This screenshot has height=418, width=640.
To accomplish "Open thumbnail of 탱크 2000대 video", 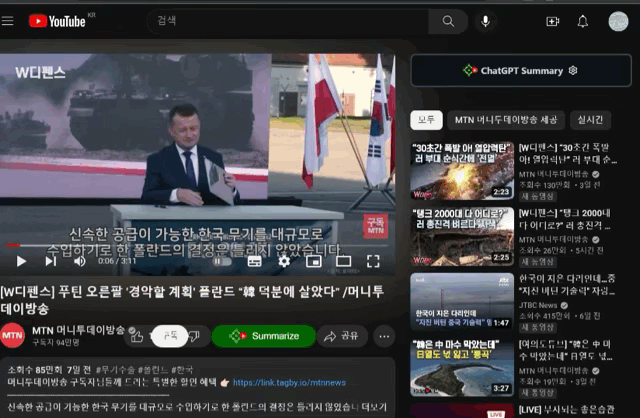I will [x=462, y=236].
